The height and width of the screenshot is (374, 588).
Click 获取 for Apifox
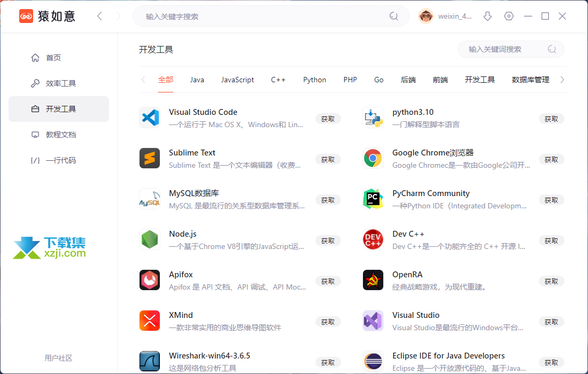pos(328,281)
